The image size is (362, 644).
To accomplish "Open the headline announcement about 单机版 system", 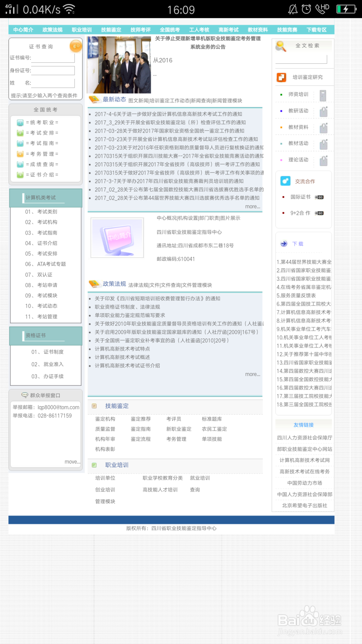I will pos(208,42).
